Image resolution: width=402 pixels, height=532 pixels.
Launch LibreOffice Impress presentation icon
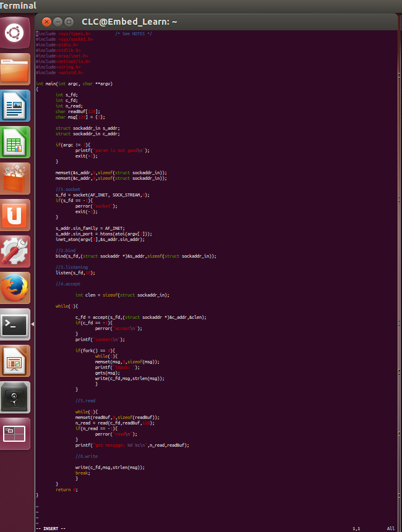[x=15, y=361]
